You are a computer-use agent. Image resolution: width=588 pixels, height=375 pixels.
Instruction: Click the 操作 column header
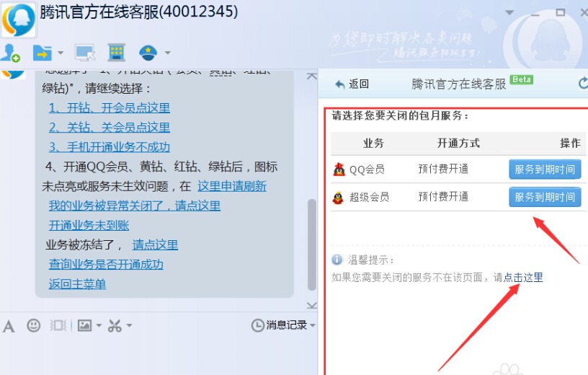point(571,143)
